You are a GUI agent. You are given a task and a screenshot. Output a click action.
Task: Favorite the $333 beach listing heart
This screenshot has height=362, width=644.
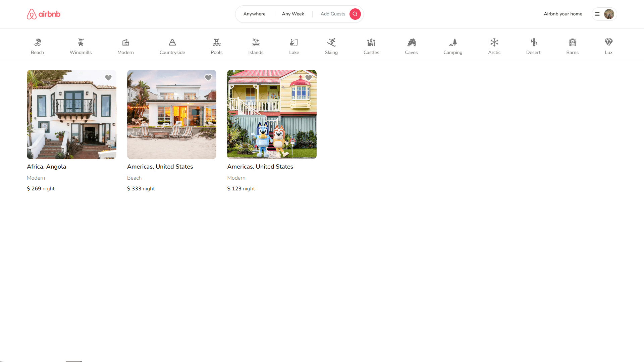pos(208,78)
